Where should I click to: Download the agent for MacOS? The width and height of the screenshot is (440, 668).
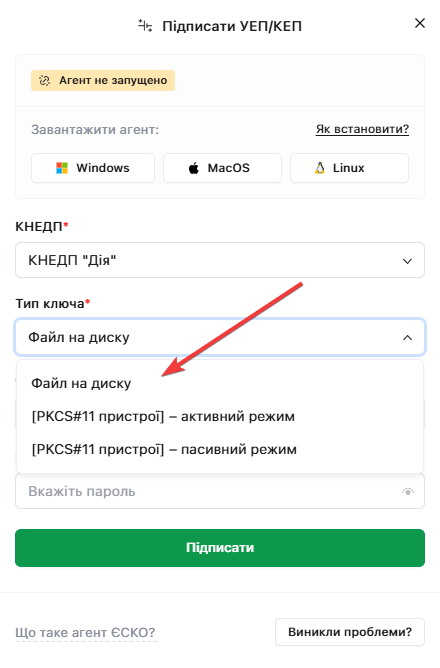click(x=222, y=168)
